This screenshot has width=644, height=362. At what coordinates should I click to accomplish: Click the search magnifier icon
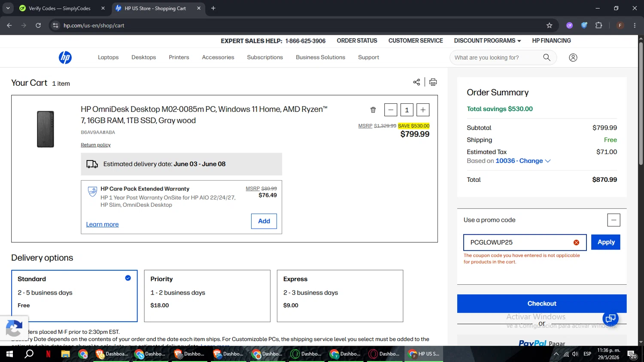tap(547, 57)
